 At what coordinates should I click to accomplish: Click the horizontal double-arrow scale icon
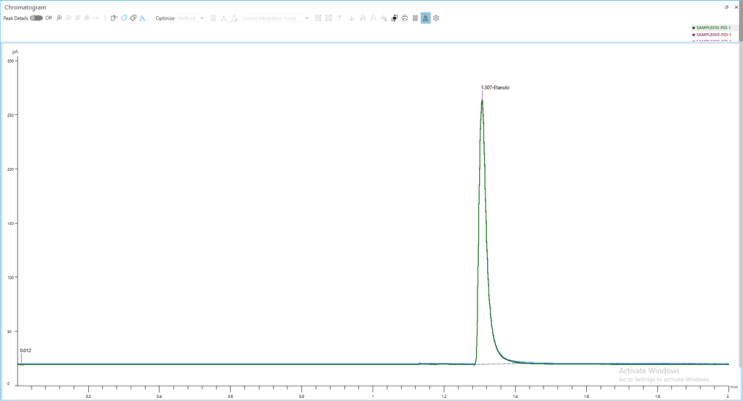click(96, 18)
